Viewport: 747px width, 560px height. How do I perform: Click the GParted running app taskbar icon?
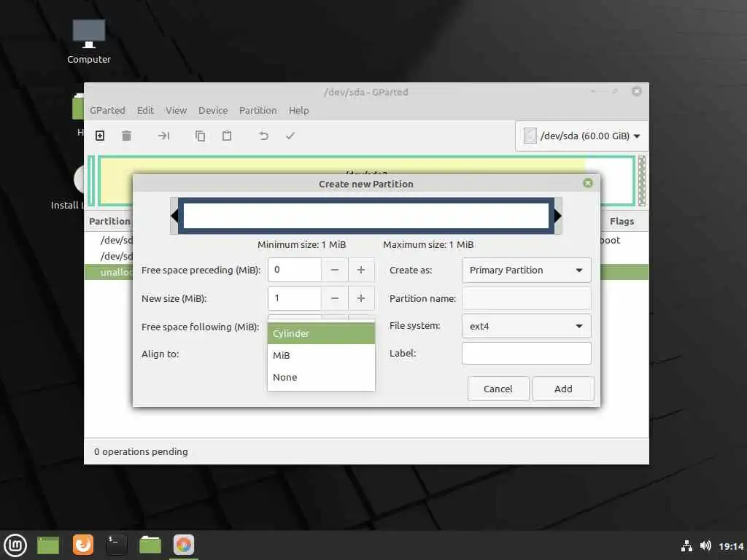[x=184, y=545]
